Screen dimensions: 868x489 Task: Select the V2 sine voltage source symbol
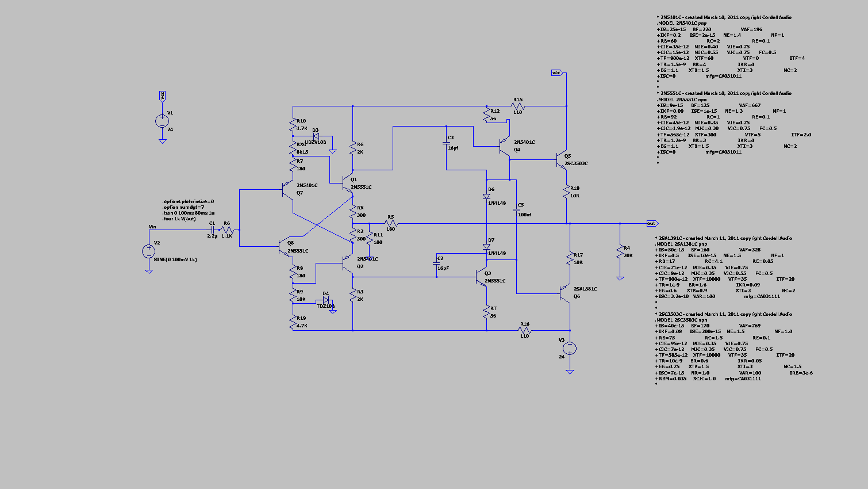click(x=148, y=251)
